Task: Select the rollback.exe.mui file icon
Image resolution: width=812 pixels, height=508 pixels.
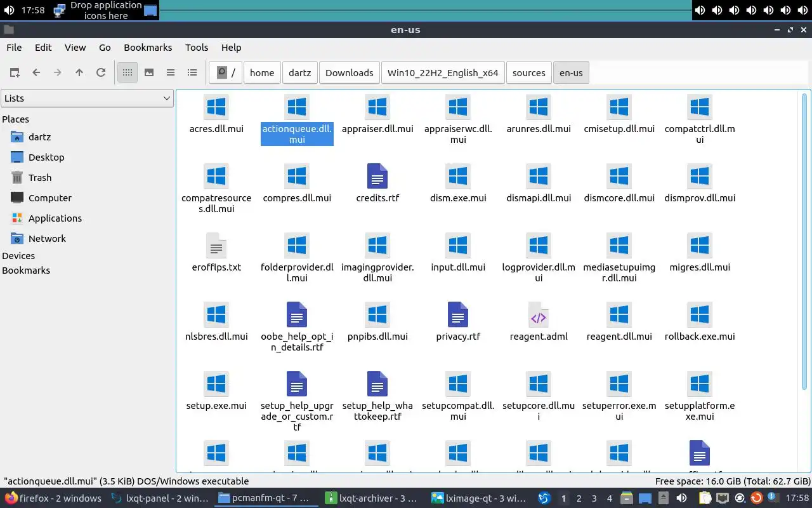Action: [x=700, y=314]
